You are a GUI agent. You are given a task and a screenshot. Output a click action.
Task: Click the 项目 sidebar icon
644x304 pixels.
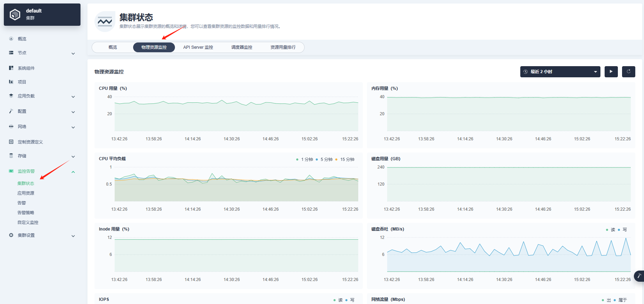(11, 82)
